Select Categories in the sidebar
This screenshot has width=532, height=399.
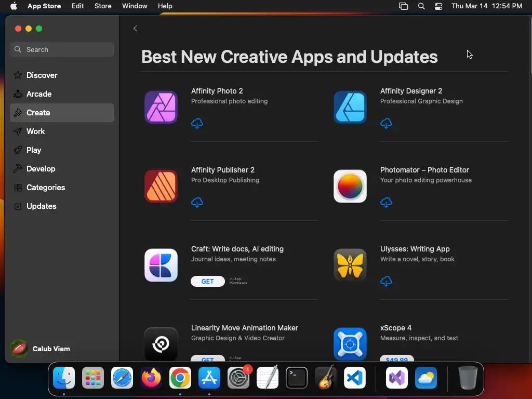pyautogui.click(x=62, y=187)
